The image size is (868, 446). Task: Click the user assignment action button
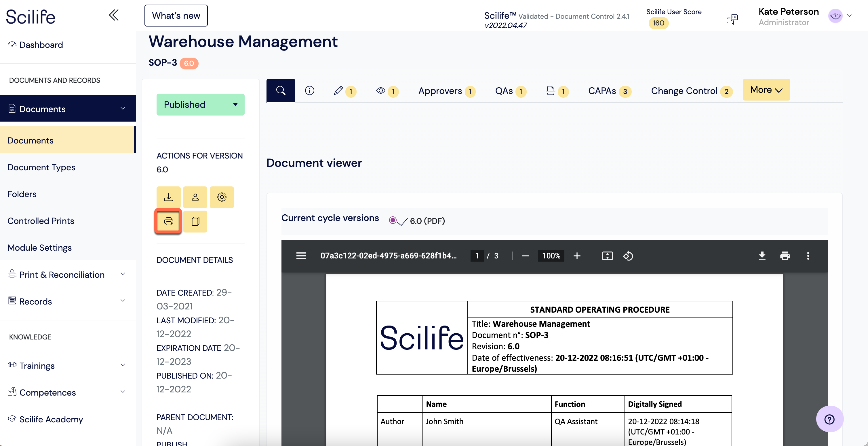pyautogui.click(x=195, y=197)
